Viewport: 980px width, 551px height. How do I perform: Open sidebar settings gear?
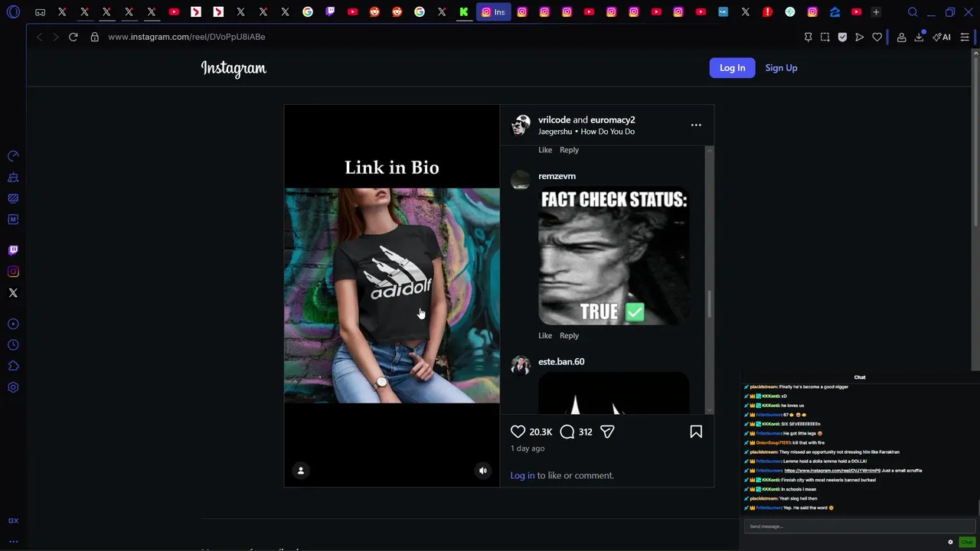point(13,387)
